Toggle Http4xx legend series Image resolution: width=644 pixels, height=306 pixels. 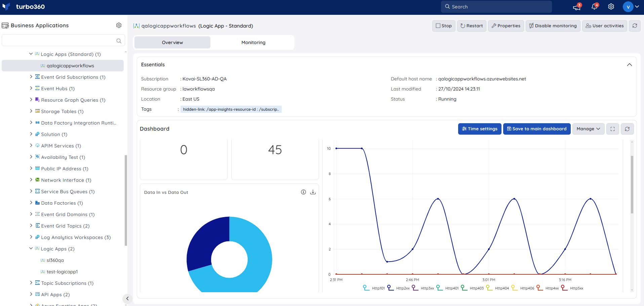click(548, 288)
